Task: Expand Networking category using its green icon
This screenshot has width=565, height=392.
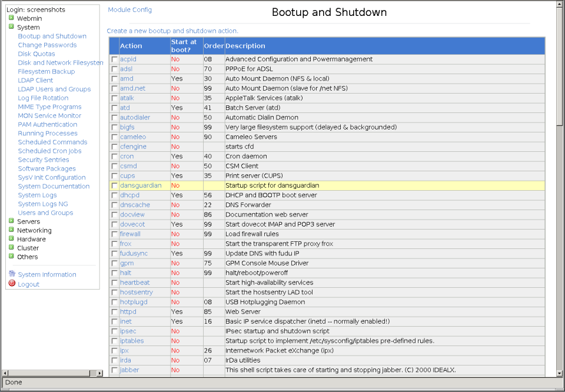Action: [11, 230]
